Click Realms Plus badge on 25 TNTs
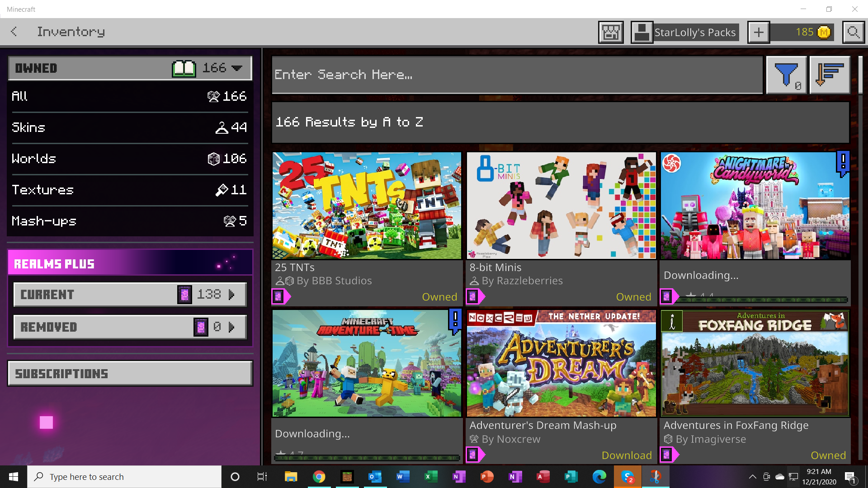 click(x=279, y=297)
